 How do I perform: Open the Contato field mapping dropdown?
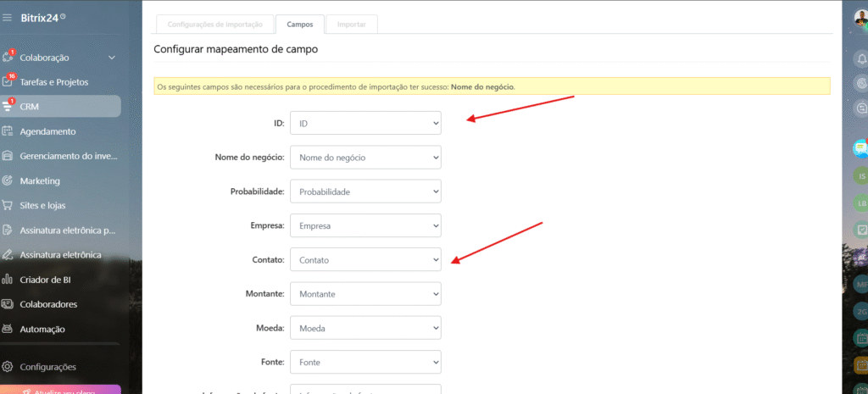click(x=365, y=259)
